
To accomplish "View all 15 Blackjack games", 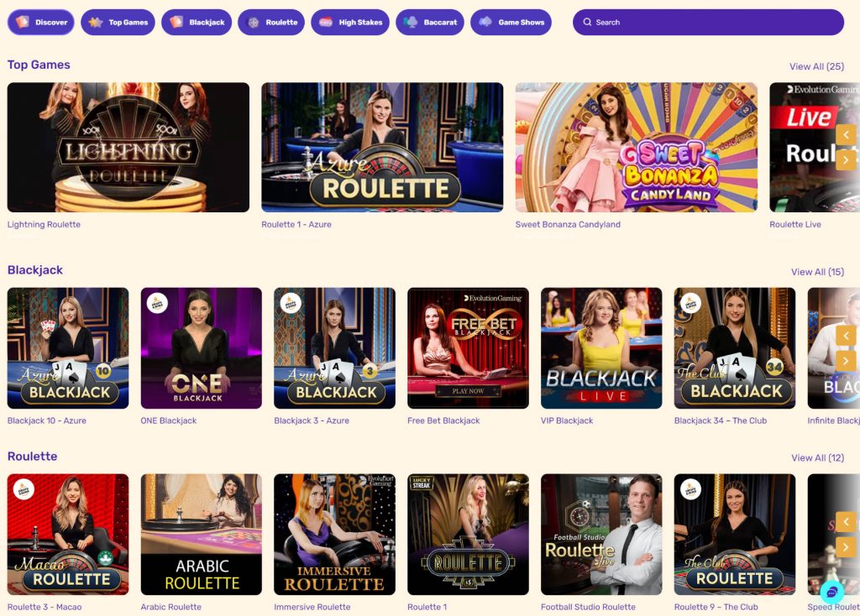I will [818, 272].
